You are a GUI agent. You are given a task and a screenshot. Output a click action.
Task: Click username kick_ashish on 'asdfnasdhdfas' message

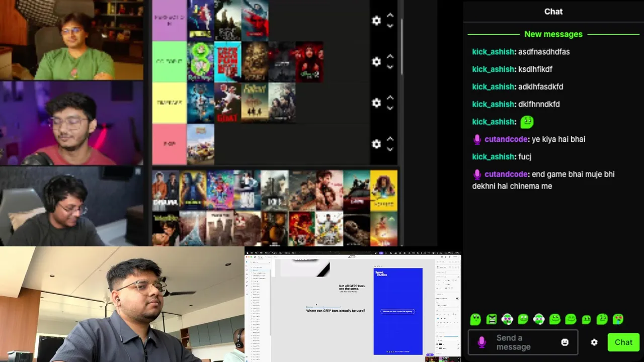(493, 52)
